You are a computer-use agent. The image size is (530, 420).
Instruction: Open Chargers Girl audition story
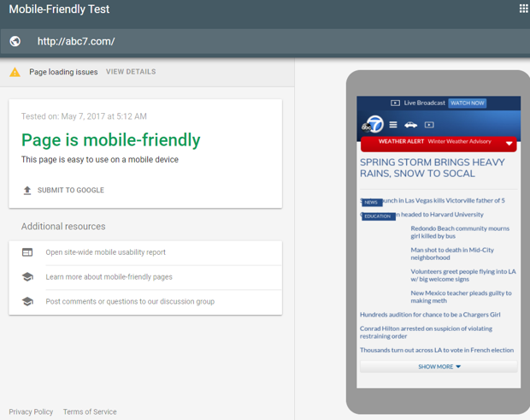tap(430, 315)
